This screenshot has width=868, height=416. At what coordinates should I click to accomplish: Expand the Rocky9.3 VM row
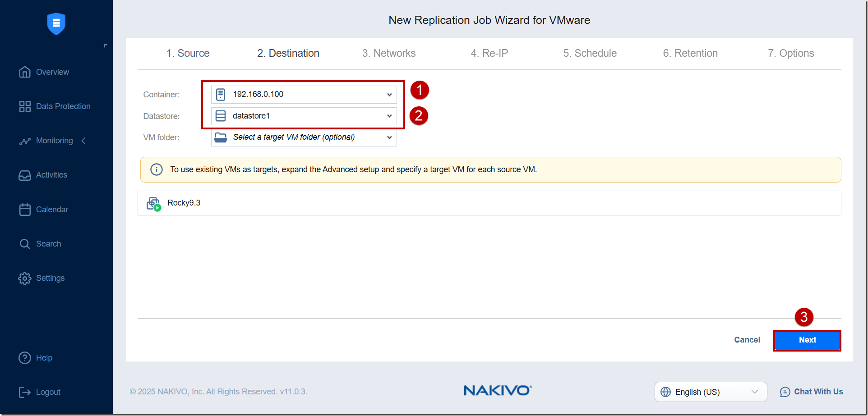click(489, 203)
